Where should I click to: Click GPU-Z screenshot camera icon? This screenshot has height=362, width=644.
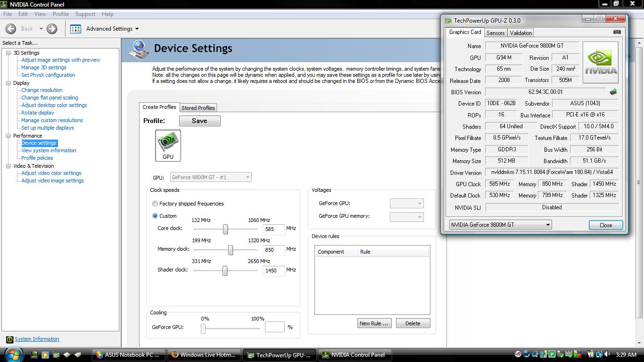point(617,32)
